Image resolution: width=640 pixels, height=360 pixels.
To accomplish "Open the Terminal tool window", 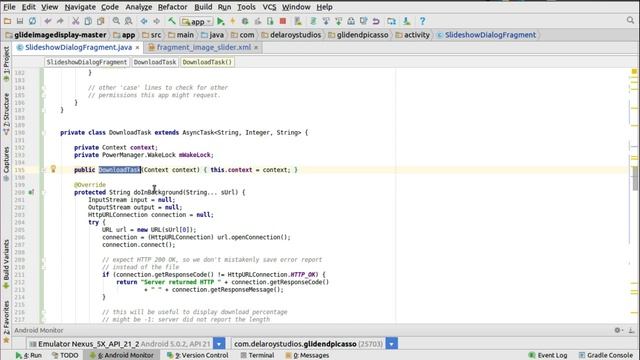I will 257,355.
